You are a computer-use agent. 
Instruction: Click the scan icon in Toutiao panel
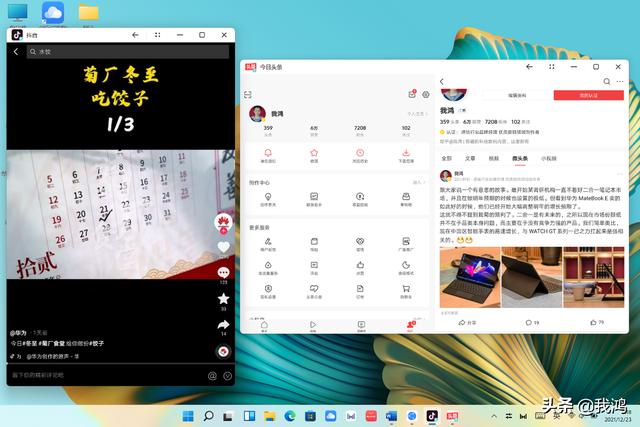point(248,94)
